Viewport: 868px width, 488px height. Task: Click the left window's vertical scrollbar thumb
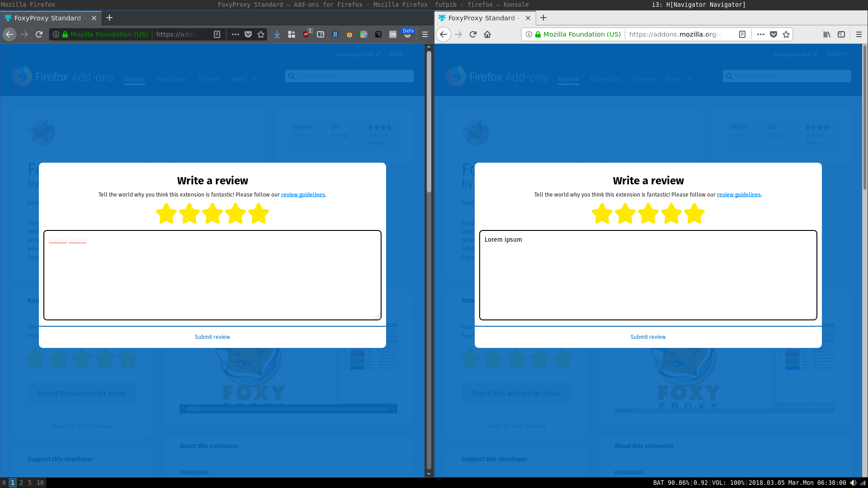tap(429, 122)
